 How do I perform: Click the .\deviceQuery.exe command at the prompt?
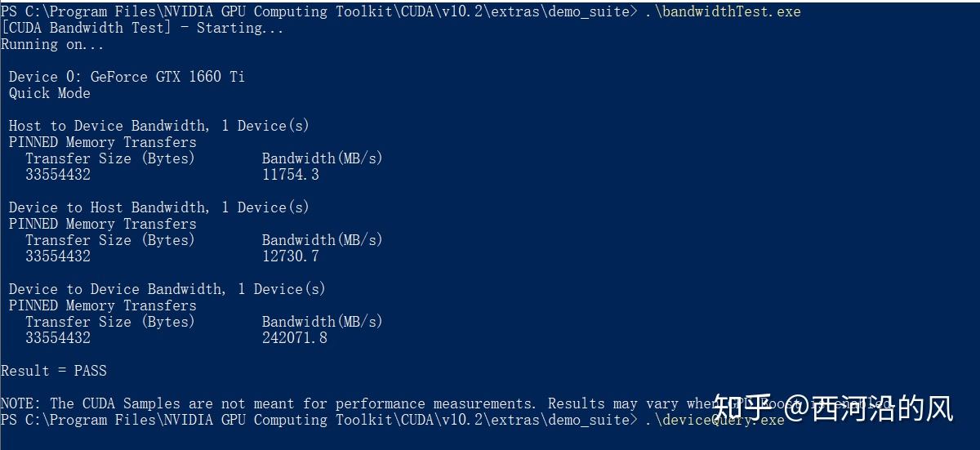pyautogui.click(x=715, y=420)
